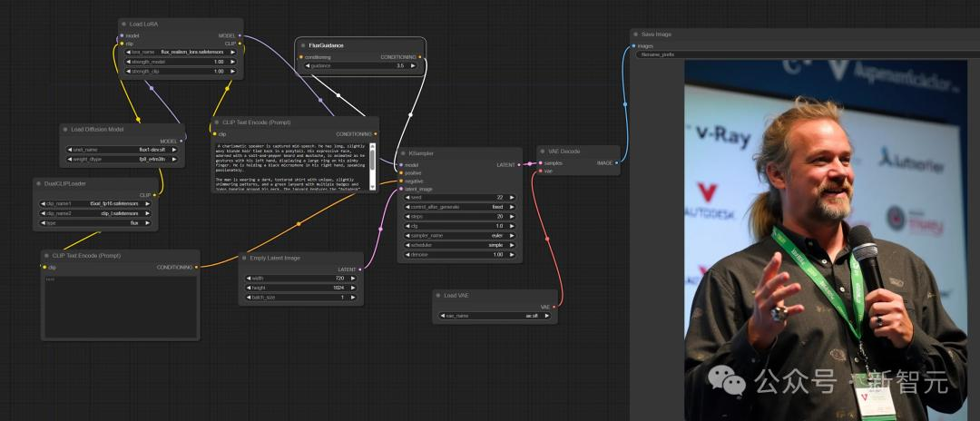Click the denoise slider field in KSampler
This screenshot has height=421, width=980.
[460, 255]
